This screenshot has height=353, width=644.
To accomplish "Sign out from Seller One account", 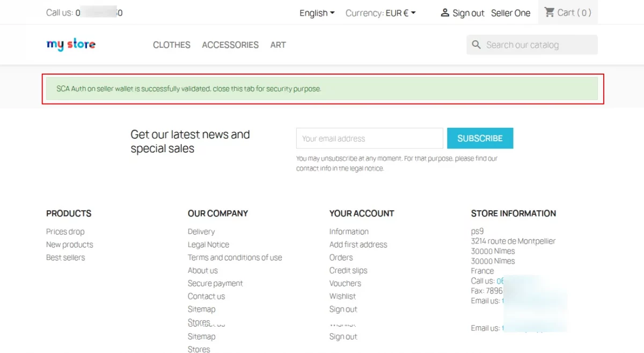I will pos(468,12).
